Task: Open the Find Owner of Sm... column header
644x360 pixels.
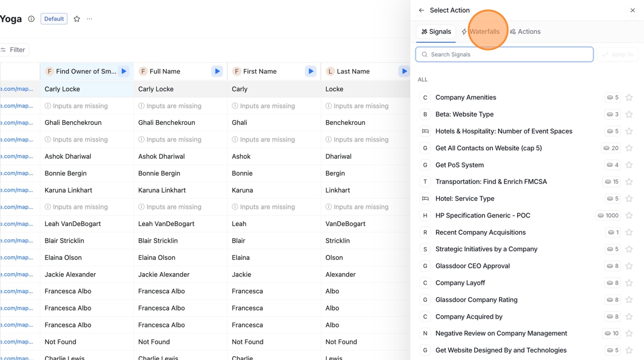Action: click(86, 71)
